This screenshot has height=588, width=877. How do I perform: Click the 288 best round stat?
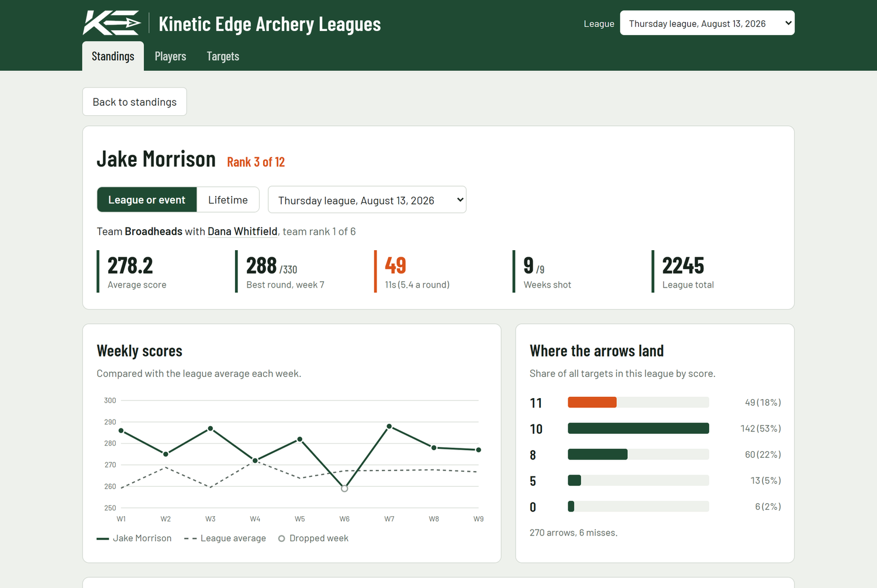tap(261, 266)
